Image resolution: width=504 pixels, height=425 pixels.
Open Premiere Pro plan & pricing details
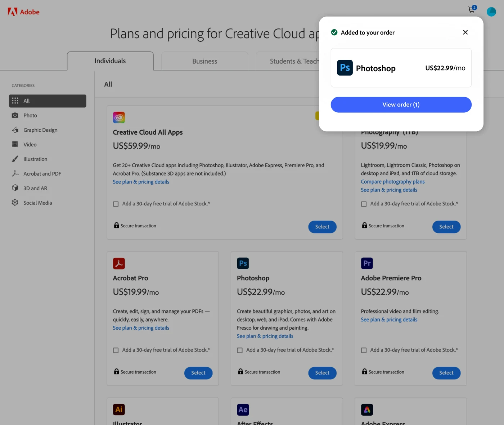(x=389, y=320)
